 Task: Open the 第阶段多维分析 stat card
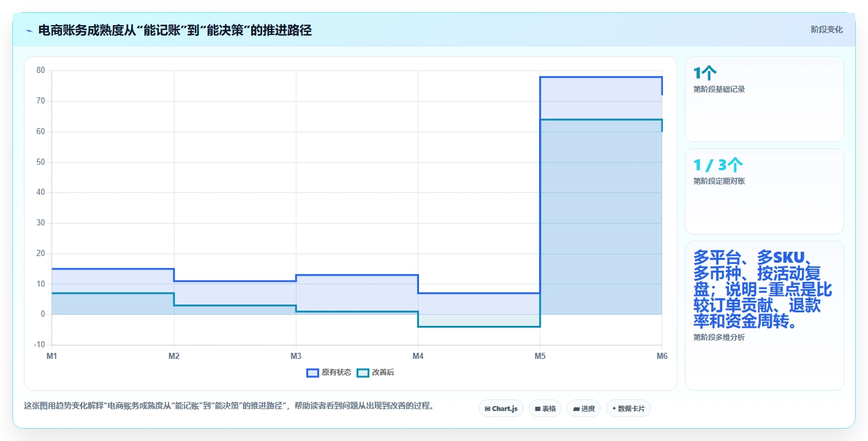tap(764, 315)
